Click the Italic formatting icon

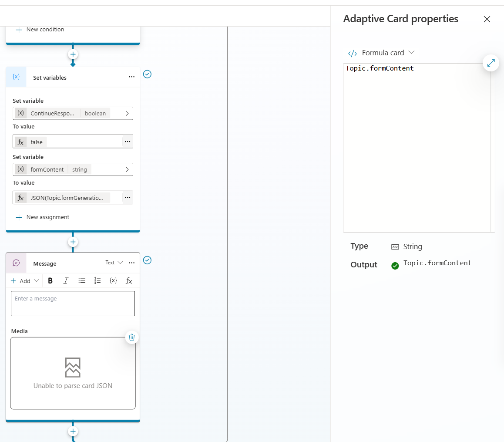coord(66,281)
